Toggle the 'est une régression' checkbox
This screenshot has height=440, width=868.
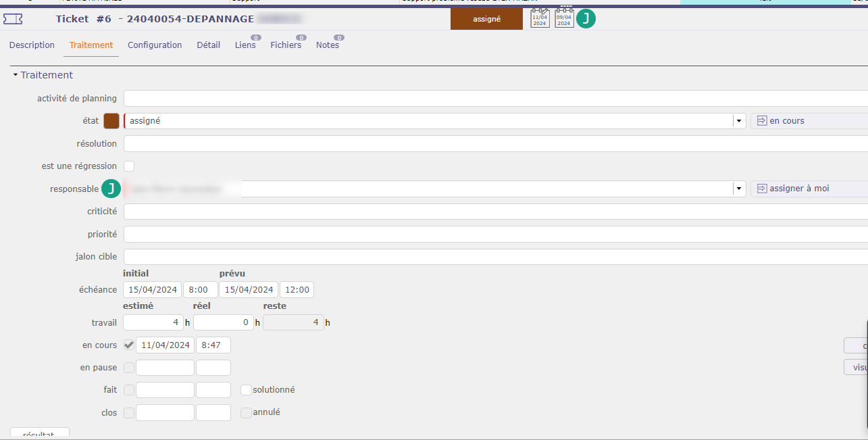(x=129, y=166)
